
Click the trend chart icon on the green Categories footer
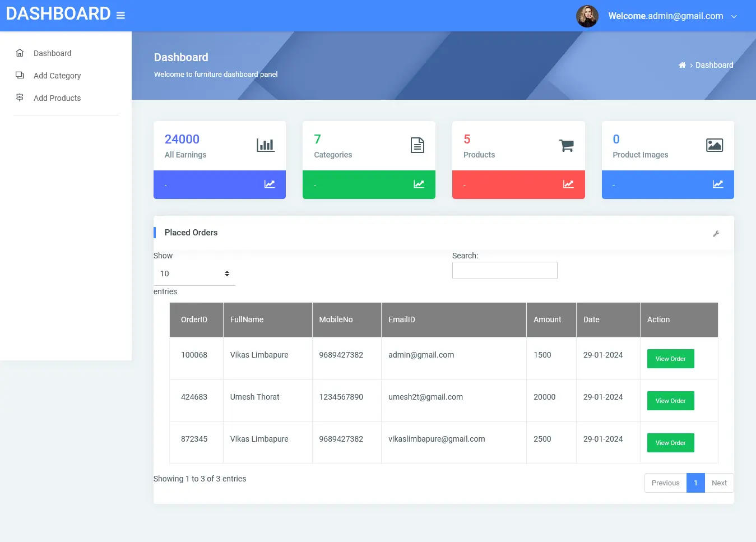click(x=419, y=184)
